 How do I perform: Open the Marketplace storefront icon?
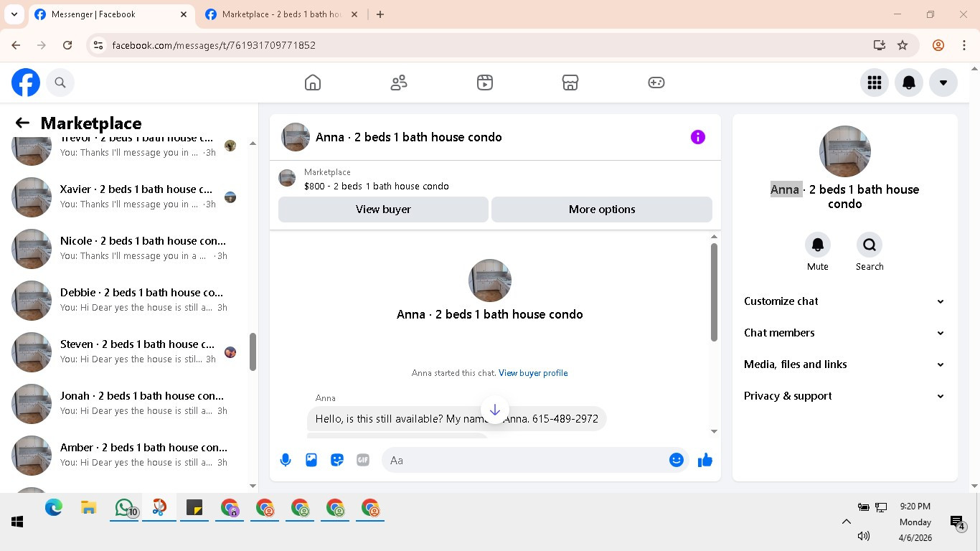coord(570,83)
